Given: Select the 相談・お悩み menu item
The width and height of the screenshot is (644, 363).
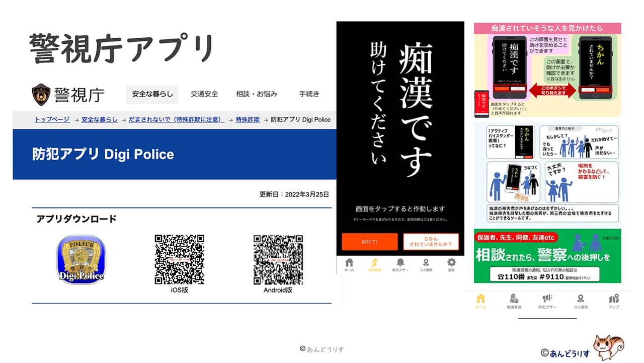Looking at the screenshot, I should click(x=257, y=94).
